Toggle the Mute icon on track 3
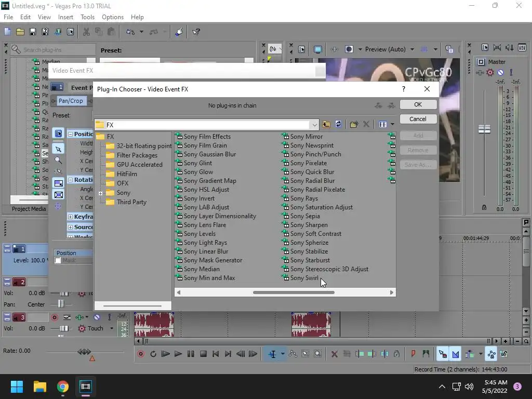This screenshot has width=532, height=399. coord(97,317)
